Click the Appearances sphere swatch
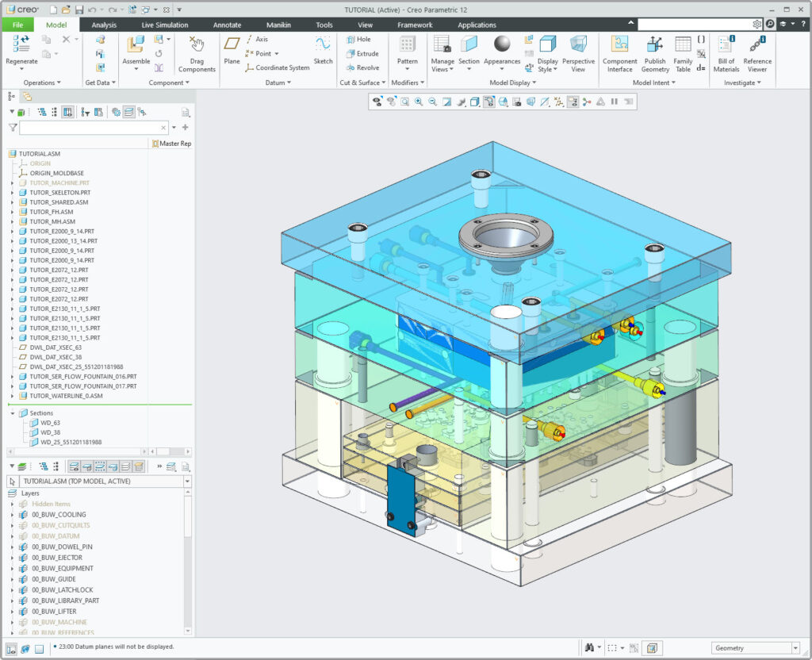 (x=502, y=44)
